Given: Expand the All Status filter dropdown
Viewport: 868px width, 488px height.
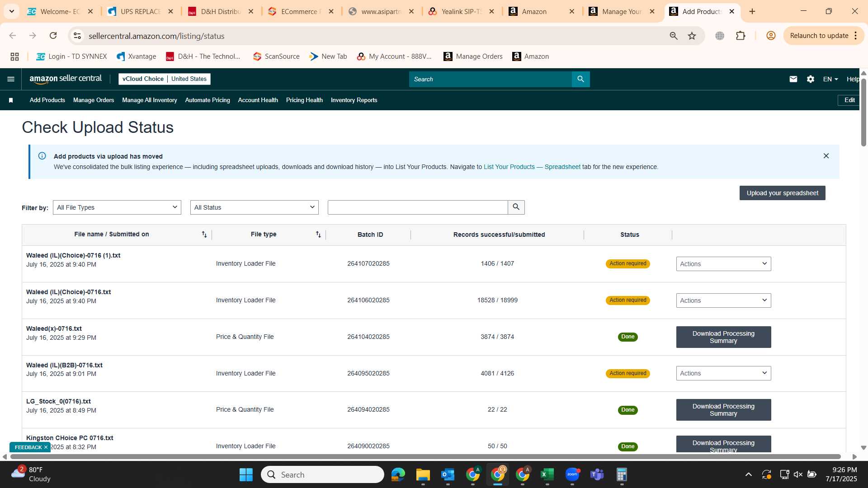Looking at the screenshot, I should click(254, 207).
